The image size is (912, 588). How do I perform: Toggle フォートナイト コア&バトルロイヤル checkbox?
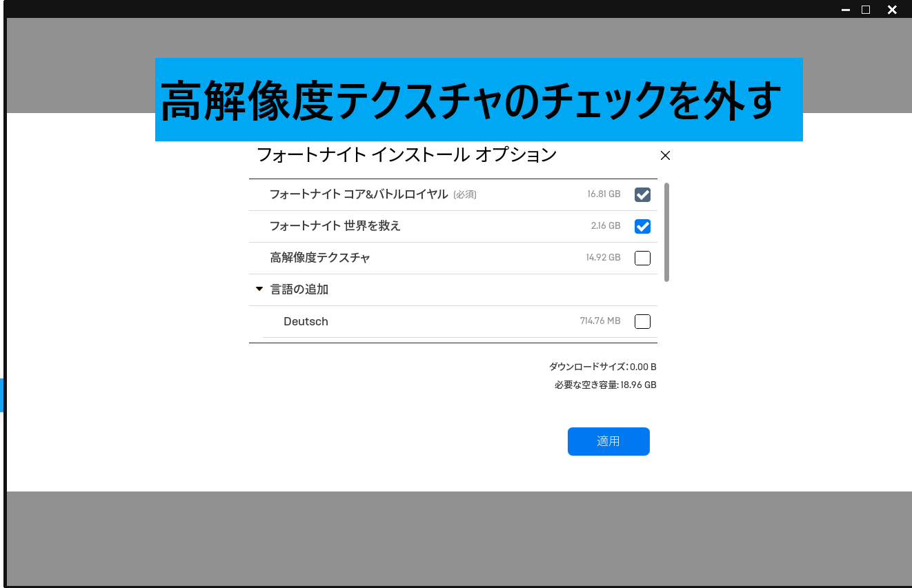[642, 195]
